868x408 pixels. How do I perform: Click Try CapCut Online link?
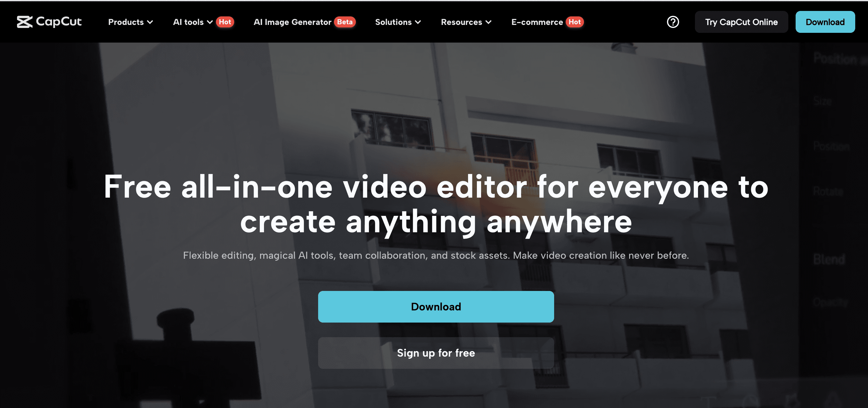[741, 22]
